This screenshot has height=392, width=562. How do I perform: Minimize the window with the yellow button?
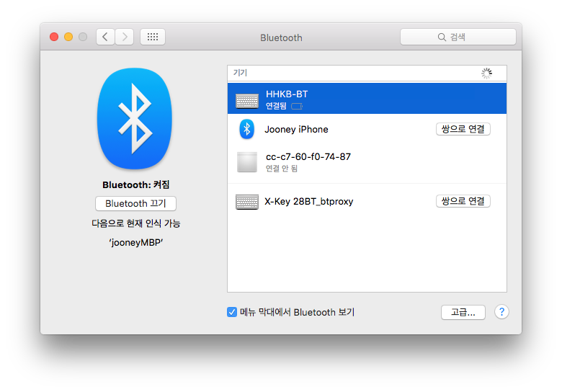[x=68, y=37]
